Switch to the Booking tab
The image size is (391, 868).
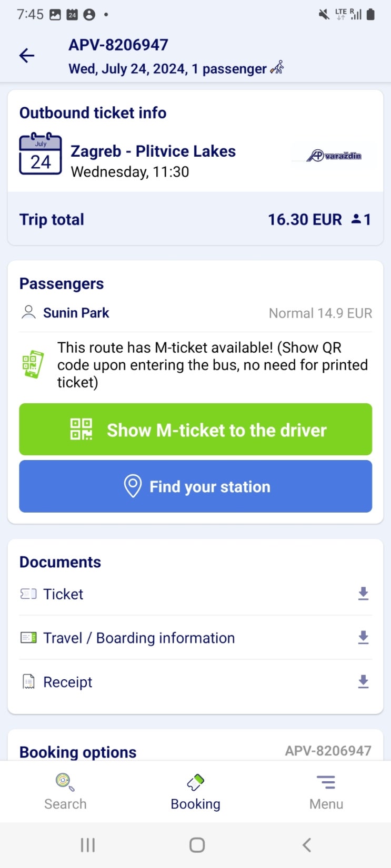pyautogui.click(x=195, y=792)
